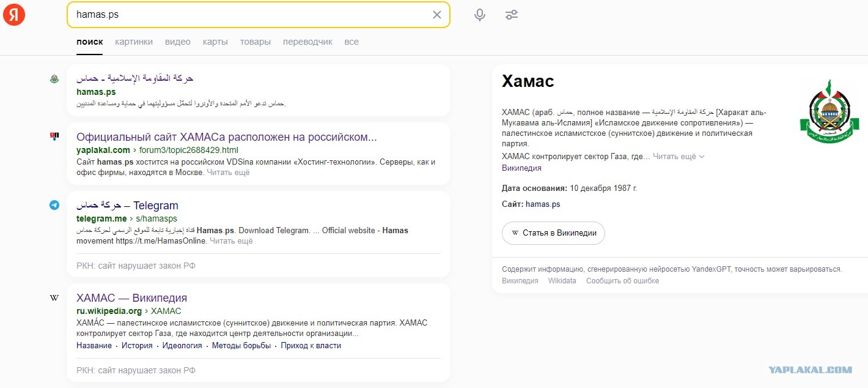Click the date 10 декабря 1987 г.
868x388 pixels.
coord(603,188)
